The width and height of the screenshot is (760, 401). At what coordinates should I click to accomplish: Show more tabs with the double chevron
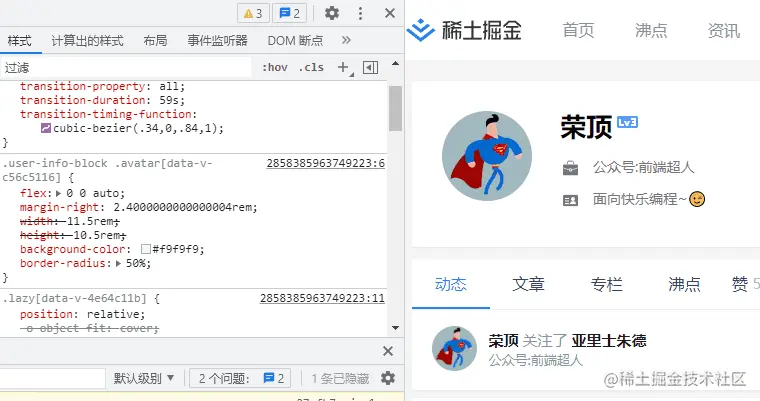click(x=346, y=40)
